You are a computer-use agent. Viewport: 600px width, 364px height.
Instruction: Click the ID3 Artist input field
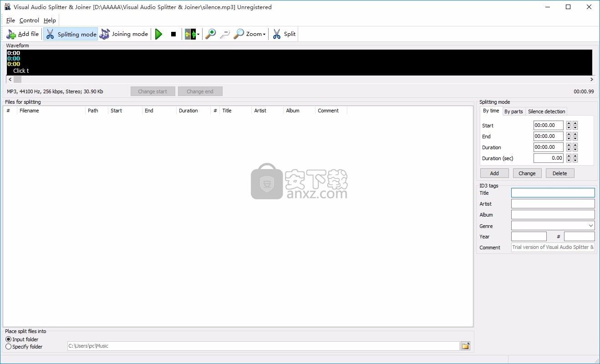553,204
